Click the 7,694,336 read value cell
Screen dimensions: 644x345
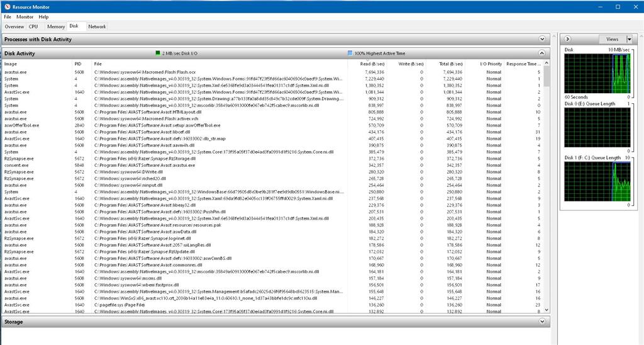click(x=374, y=72)
